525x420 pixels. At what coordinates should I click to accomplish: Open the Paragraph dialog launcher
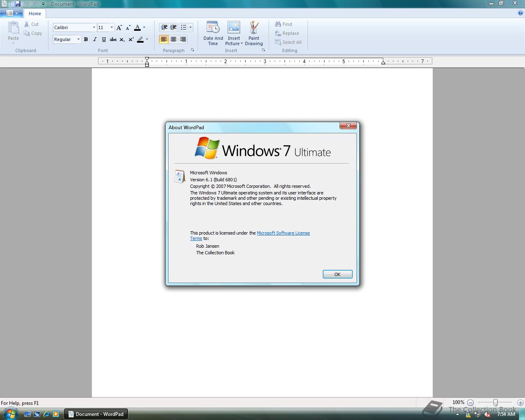(x=192, y=50)
